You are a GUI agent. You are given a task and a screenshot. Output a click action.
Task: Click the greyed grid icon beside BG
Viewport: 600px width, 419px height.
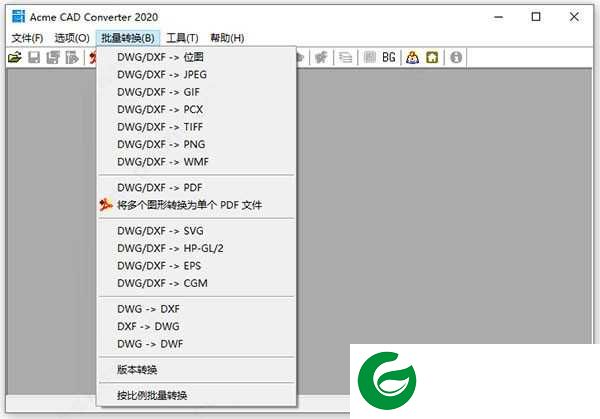370,58
